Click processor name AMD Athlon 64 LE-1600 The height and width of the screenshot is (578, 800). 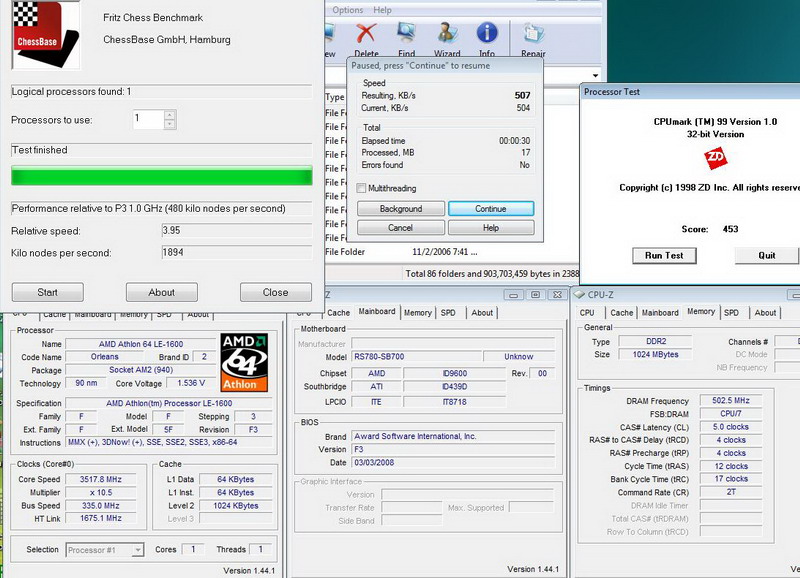click(x=141, y=344)
